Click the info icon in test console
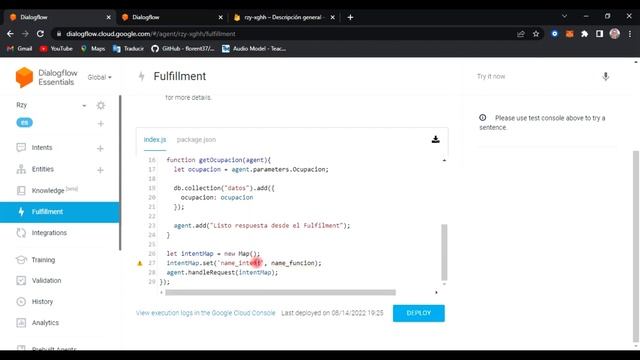This screenshot has width=640, height=360. tap(482, 118)
